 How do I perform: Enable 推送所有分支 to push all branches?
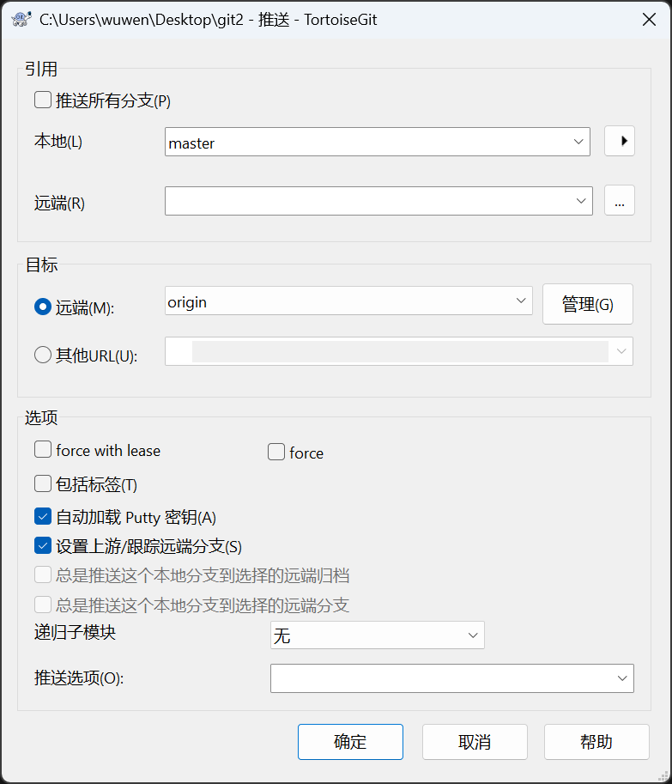42,100
